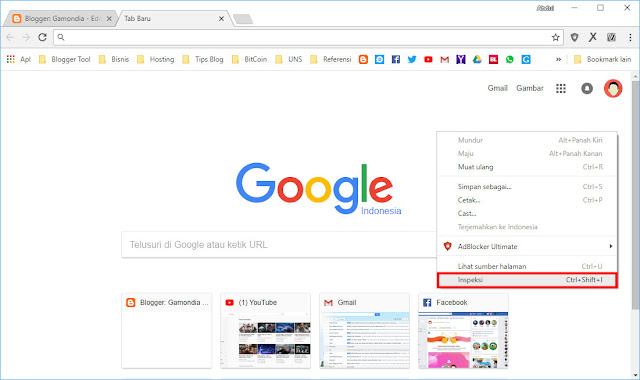Image resolution: width=640 pixels, height=380 pixels.
Task: Open Chrome's three-dot menu
Action: point(630,37)
